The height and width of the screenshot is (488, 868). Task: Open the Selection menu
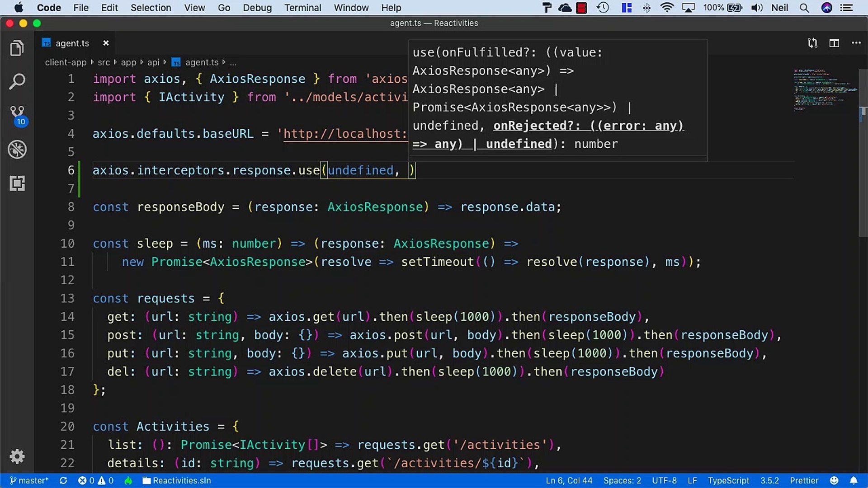(151, 8)
